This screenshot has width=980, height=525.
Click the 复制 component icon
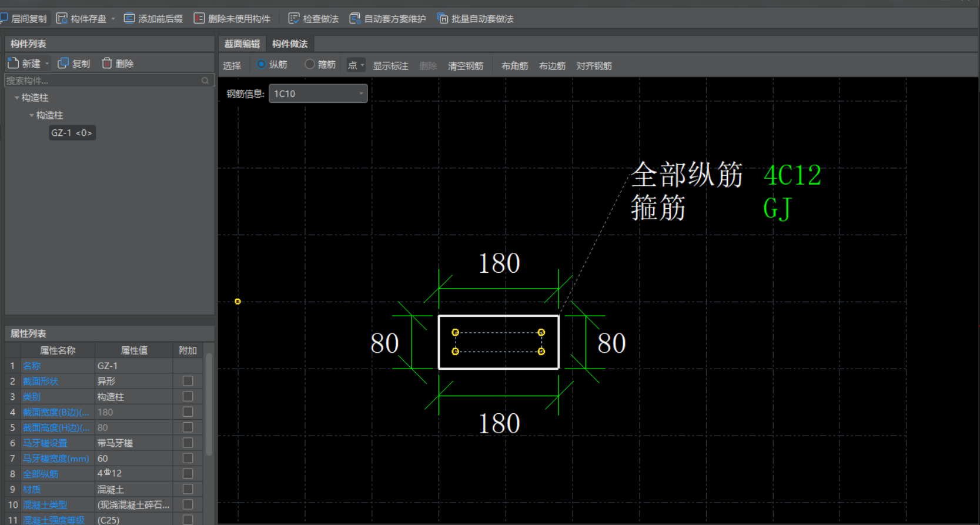pos(63,63)
